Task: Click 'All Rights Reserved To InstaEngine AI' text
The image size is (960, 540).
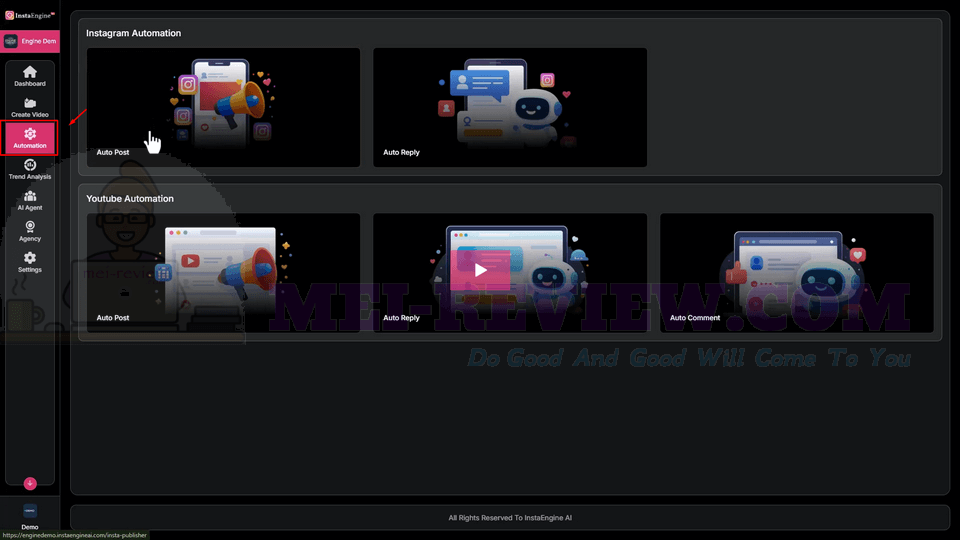Action: click(510, 518)
